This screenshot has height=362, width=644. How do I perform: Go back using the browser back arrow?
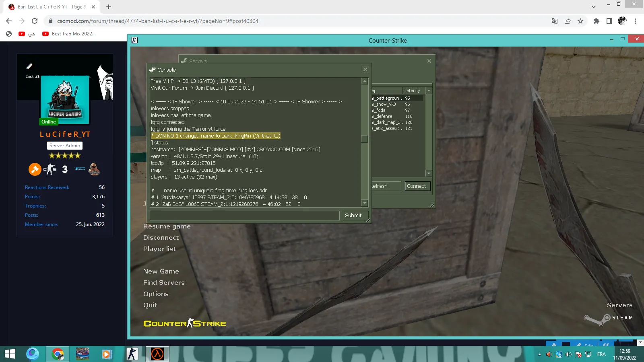point(9,21)
